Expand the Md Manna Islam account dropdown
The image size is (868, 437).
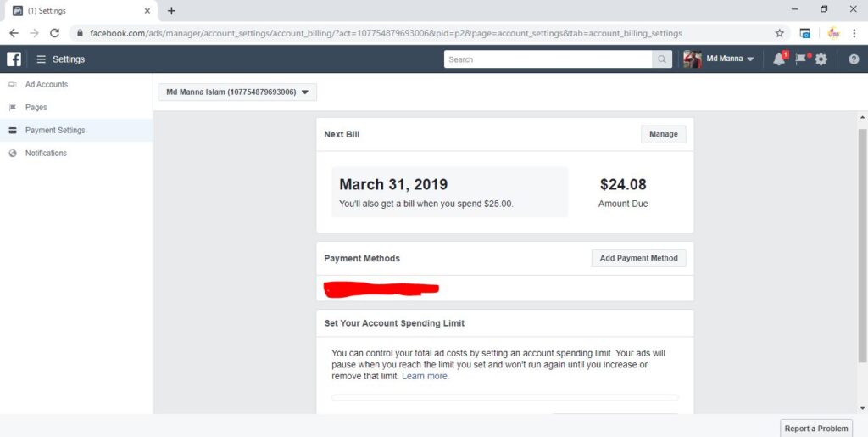point(237,92)
